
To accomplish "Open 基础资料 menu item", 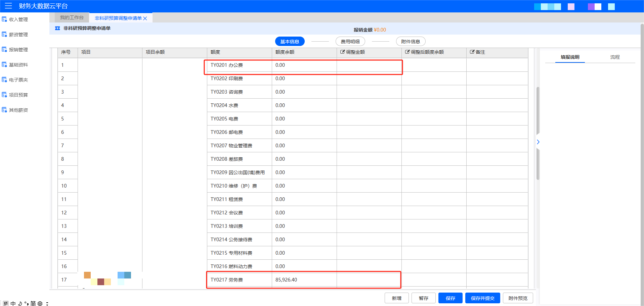I will pos(18,65).
